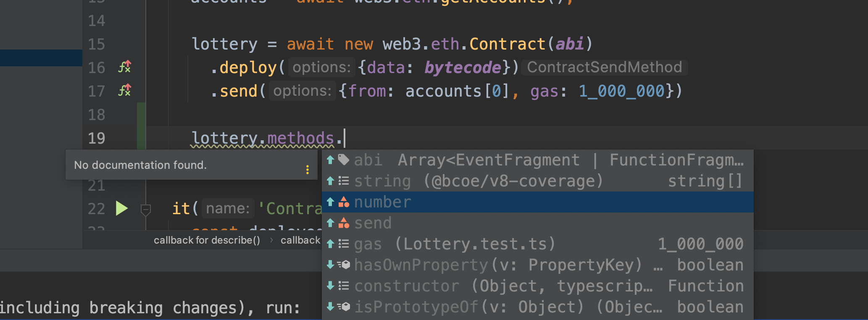Screen dimensions: 868x320
Task: Click the shapes icon beside 'send' suggestion
Action: (x=344, y=223)
